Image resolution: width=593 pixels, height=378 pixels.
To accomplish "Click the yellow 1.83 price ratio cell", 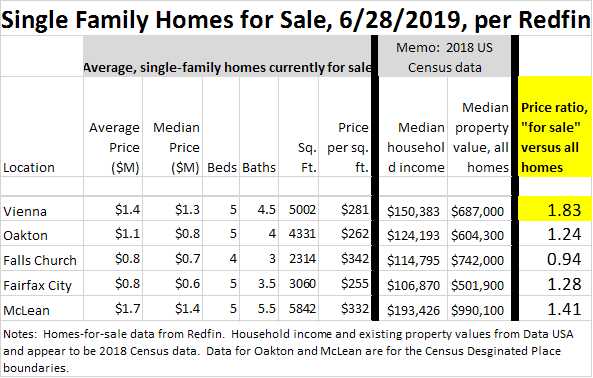I will click(555, 208).
